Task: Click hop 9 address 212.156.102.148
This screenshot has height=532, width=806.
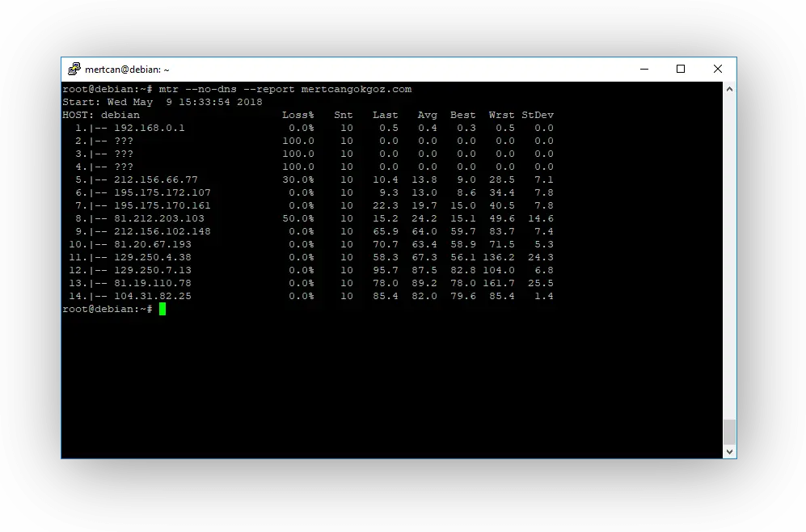Action: (162, 232)
